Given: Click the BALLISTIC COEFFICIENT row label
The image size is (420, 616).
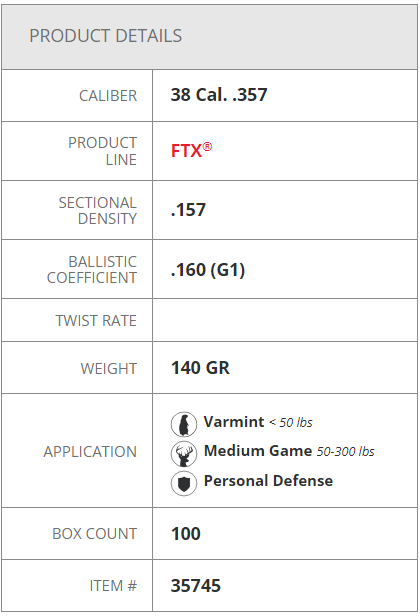Looking at the screenshot, I should pos(92,270).
